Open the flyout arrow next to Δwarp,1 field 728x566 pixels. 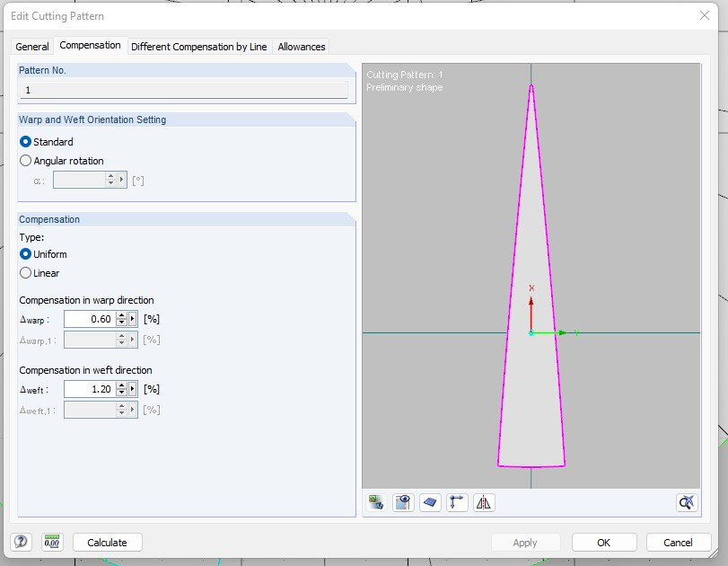pyautogui.click(x=133, y=340)
